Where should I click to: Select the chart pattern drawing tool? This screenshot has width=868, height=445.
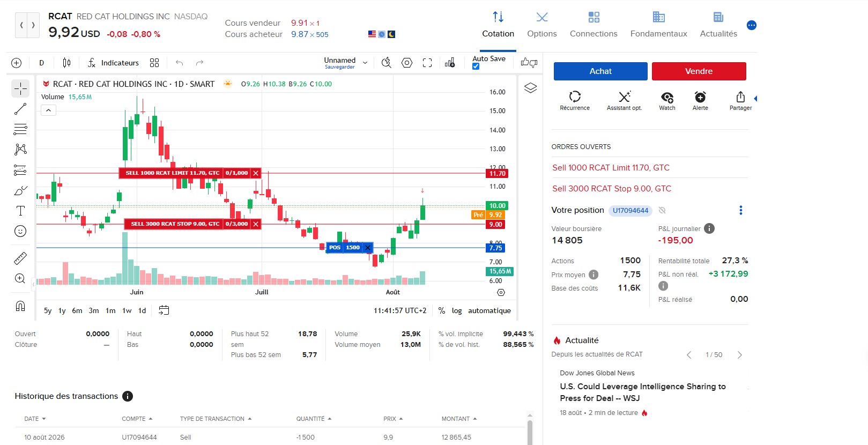point(20,149)
